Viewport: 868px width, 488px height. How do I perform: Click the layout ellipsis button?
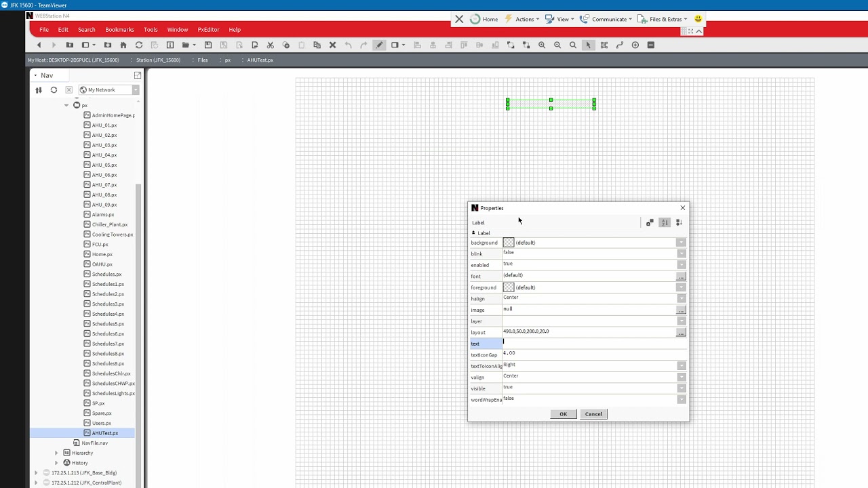681,332
